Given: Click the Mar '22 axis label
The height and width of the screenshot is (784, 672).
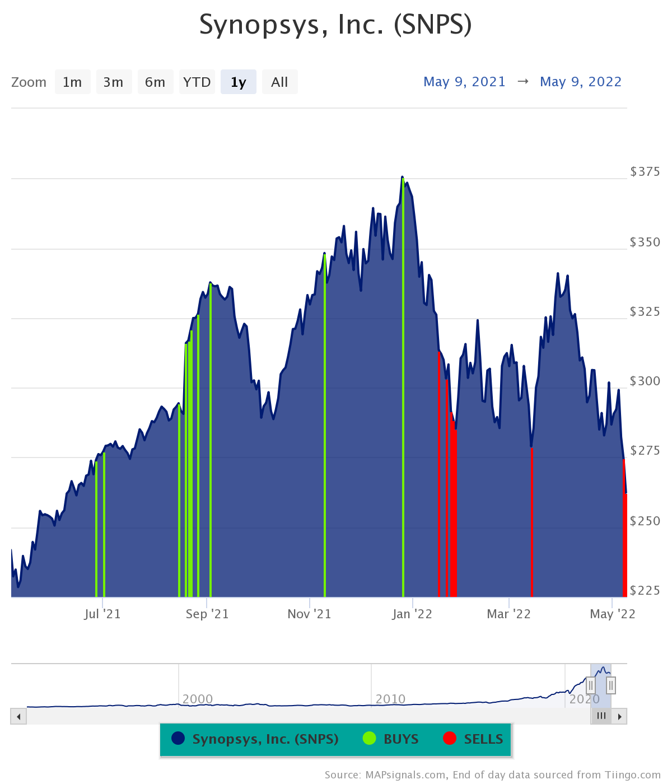Looking at the screenshot, I should 508,614.
